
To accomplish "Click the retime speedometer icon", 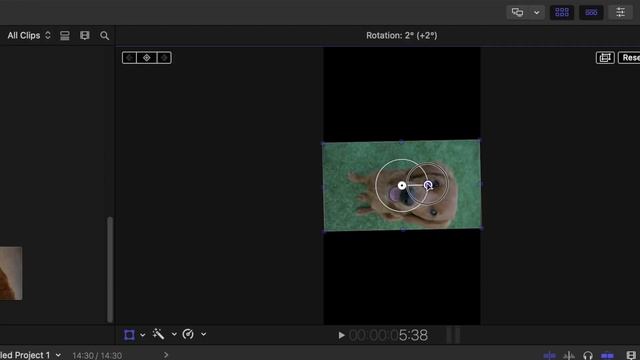I will coord(188,334).
